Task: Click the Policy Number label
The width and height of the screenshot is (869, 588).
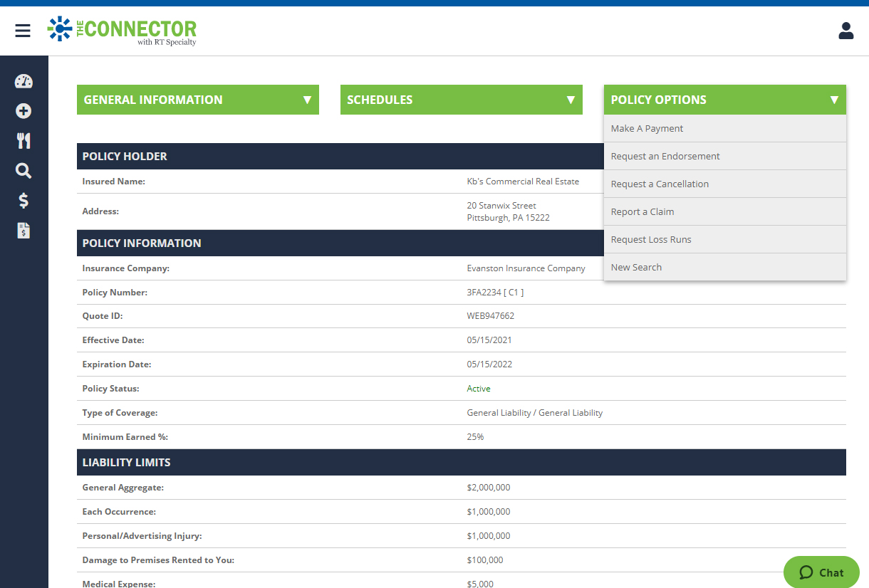Action: (115, 293)
